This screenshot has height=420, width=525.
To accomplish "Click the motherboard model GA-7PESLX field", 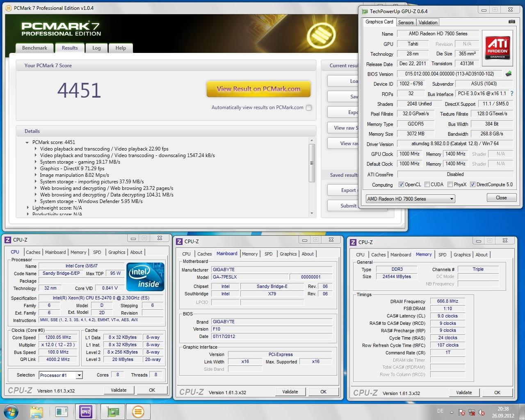I will (250, 277).
